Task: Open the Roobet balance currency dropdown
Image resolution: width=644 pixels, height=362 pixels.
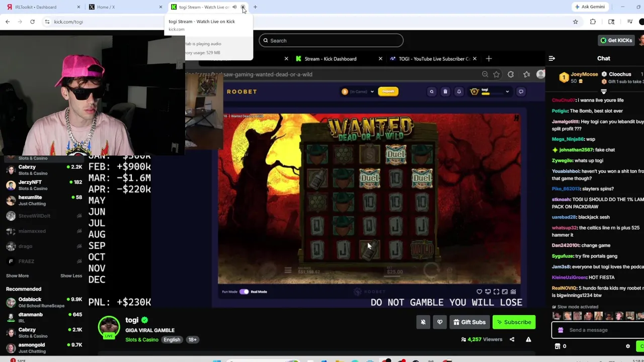Action: tap(358, 92)
